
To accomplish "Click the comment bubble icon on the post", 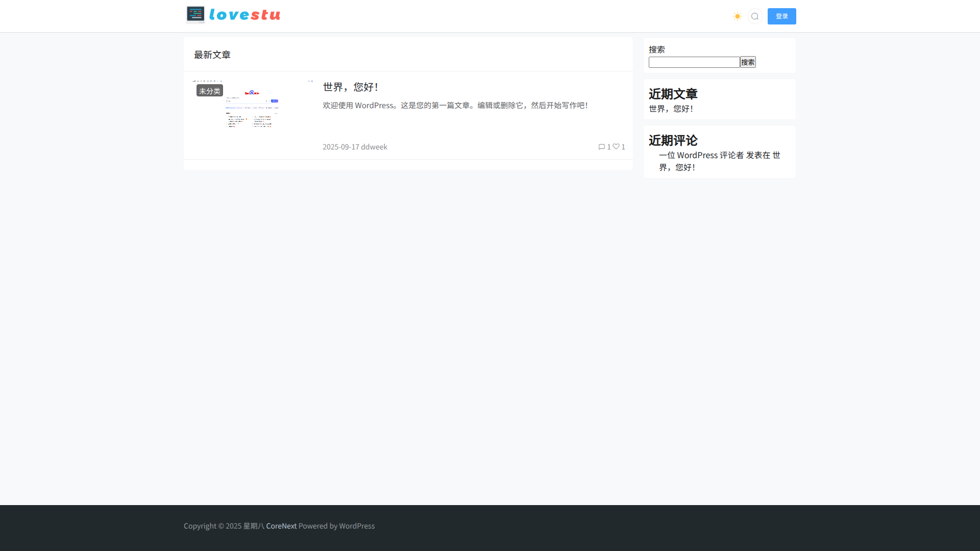I will [602, 147].
